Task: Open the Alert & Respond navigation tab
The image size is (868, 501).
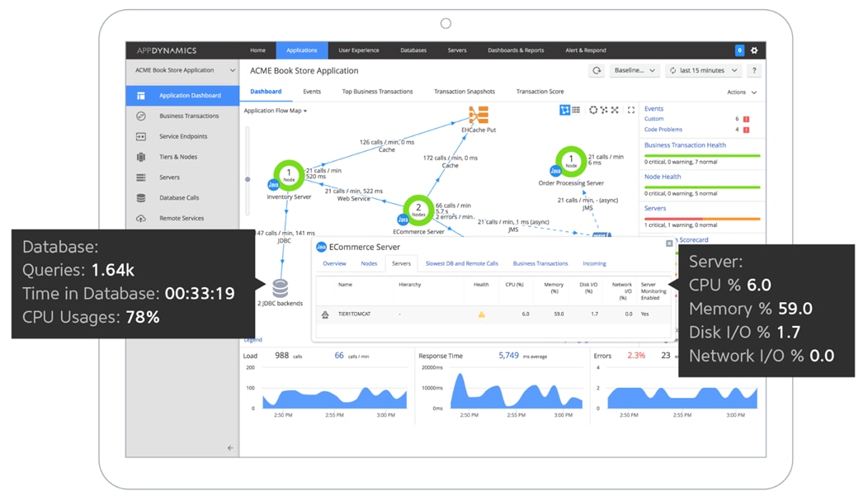Action: [x=586, y=50]
